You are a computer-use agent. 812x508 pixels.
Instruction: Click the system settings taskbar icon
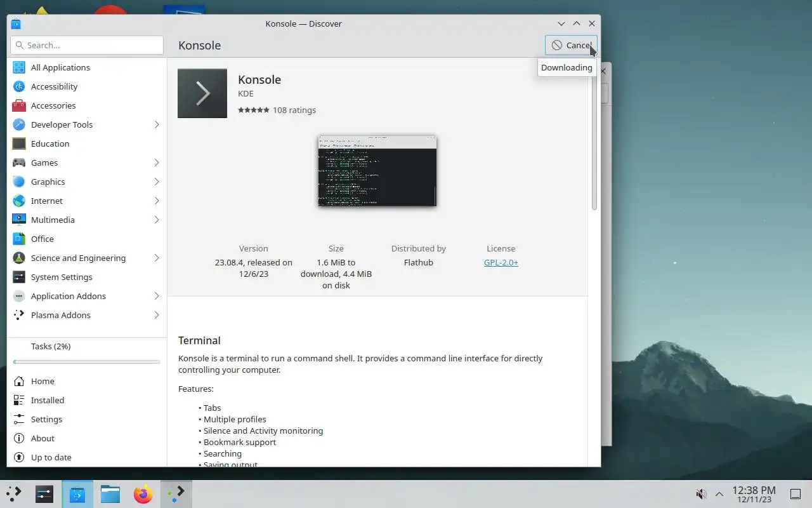(44, 493)
